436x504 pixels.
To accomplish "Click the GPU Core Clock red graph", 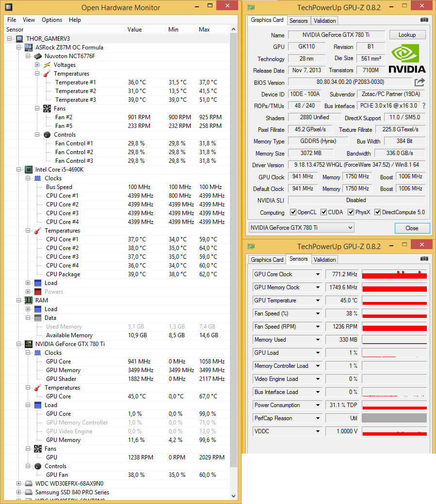I will [x=394, y=274].
